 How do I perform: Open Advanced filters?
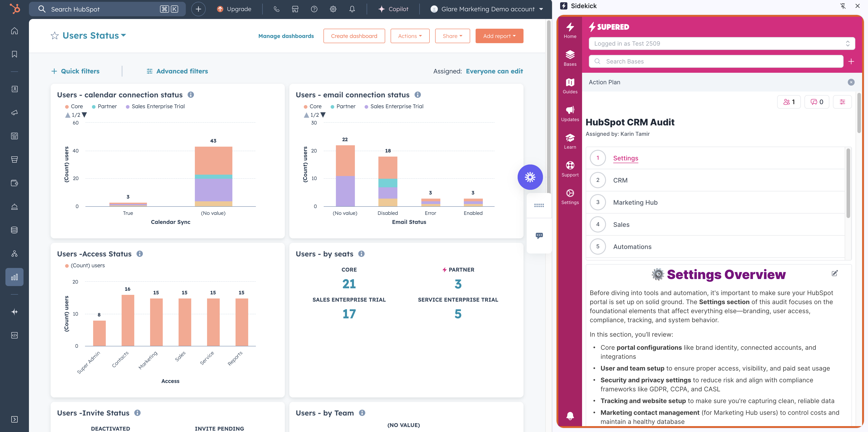(177, 71)
